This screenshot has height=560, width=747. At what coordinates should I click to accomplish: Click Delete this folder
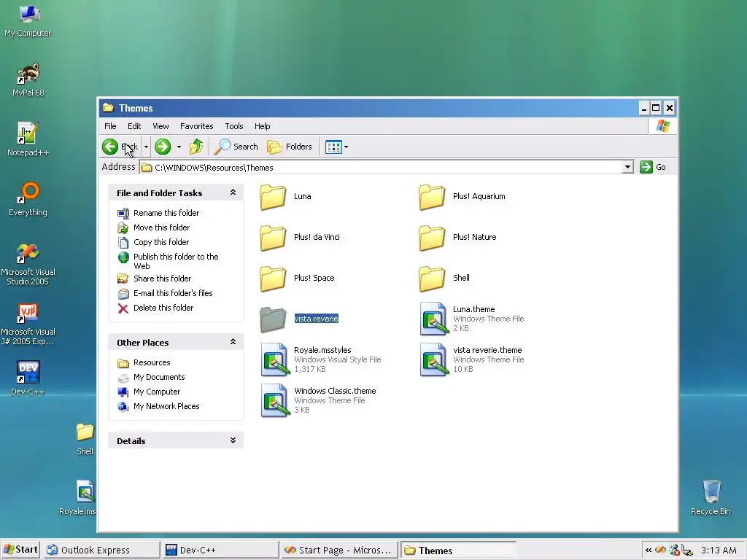pyautogui.click(x=163, y=308)
